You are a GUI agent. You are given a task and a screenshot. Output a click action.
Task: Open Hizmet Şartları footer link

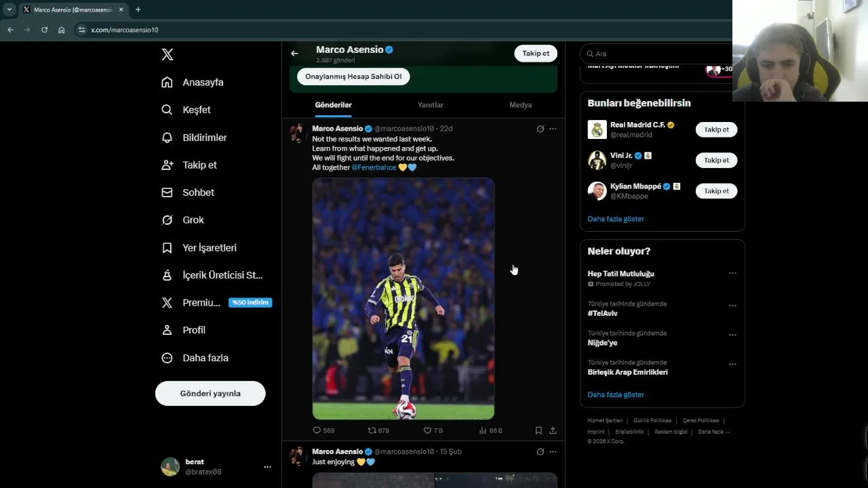tap(605, 421)
